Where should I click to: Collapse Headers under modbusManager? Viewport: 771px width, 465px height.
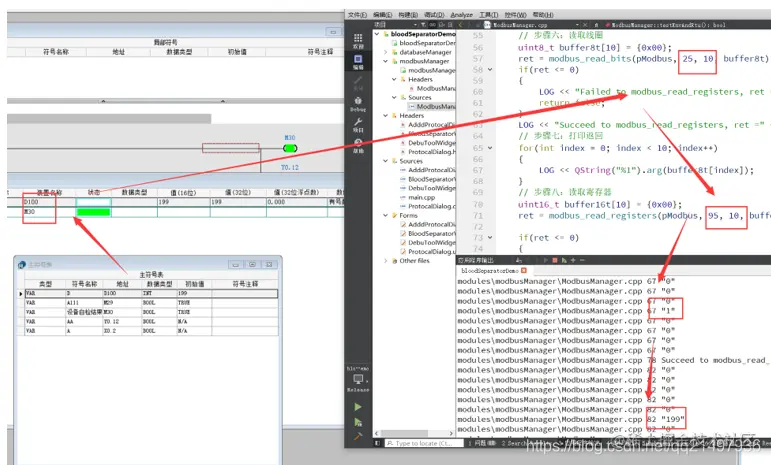[394, 79]
